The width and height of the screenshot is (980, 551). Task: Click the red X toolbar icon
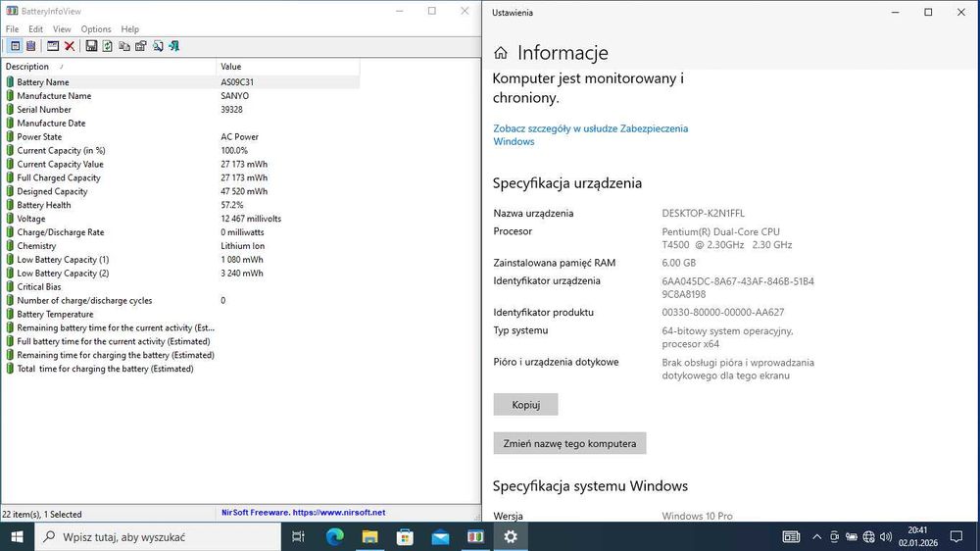click(x=70, y=46)
